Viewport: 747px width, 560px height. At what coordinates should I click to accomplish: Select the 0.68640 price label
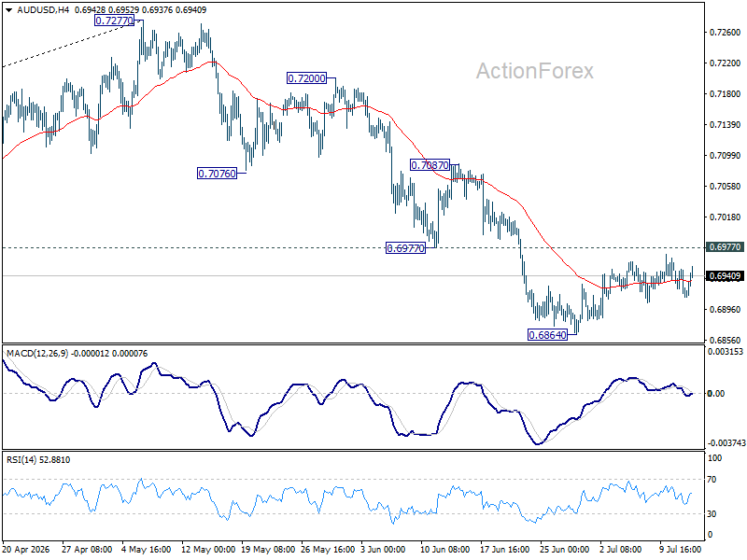tap(548, 335)
